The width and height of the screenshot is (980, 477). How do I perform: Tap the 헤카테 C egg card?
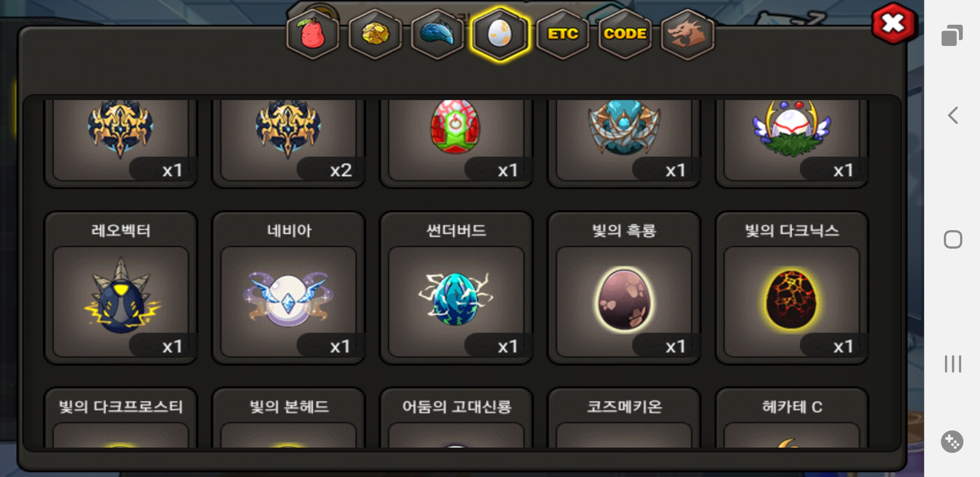tap(792, 418)
